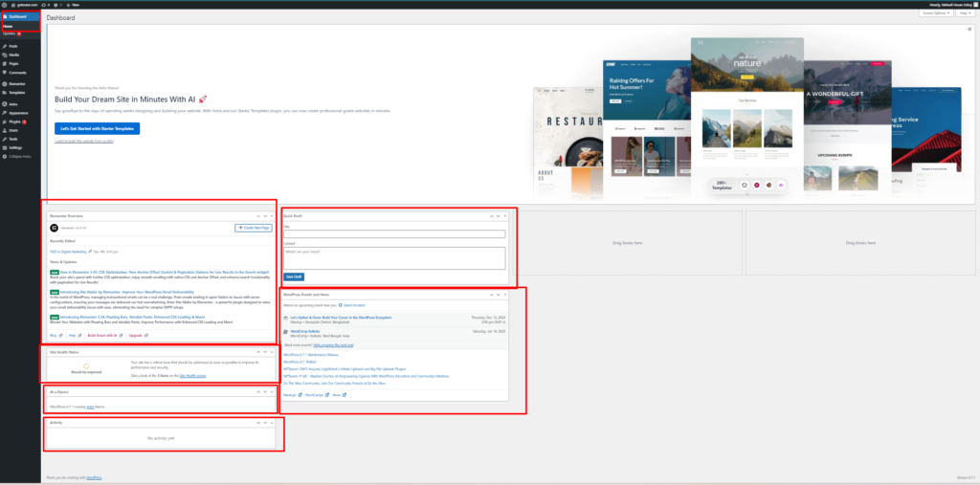Image resolution: width=980 pixels, height=485 pixels.
Task: Click the Select location pin link
Action: coord(352,305)
